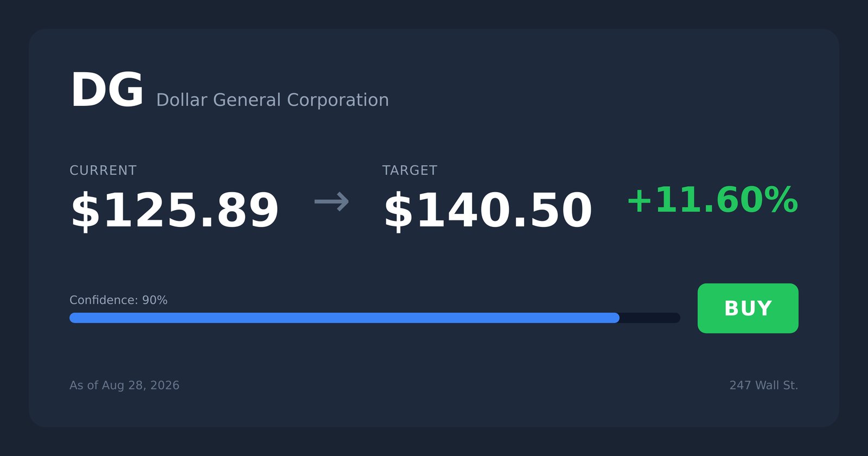
Task: Select the CURRENT label
Action: click(103, 170)
